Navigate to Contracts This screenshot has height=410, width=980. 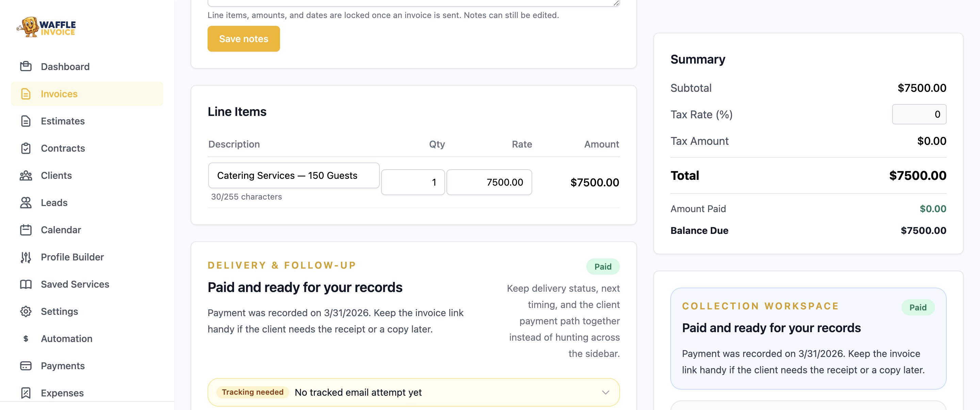(x=87, y=148)
